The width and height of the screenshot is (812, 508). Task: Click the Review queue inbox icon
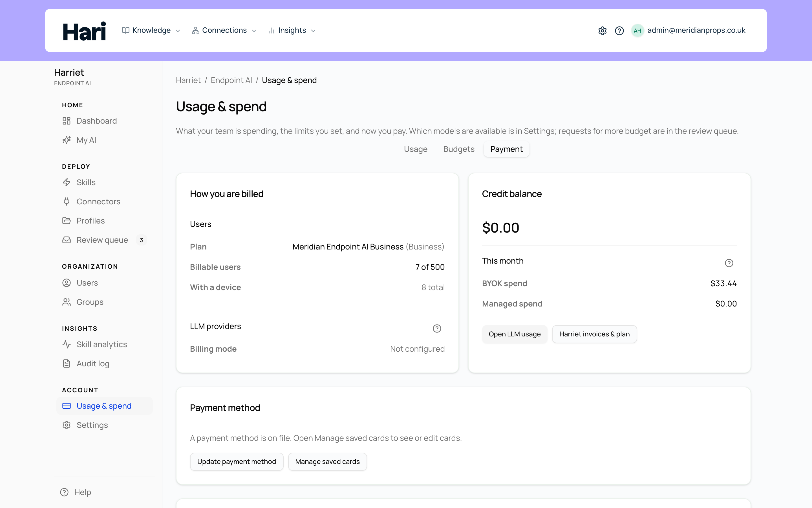pyautogui.click(x=67, y=240)
